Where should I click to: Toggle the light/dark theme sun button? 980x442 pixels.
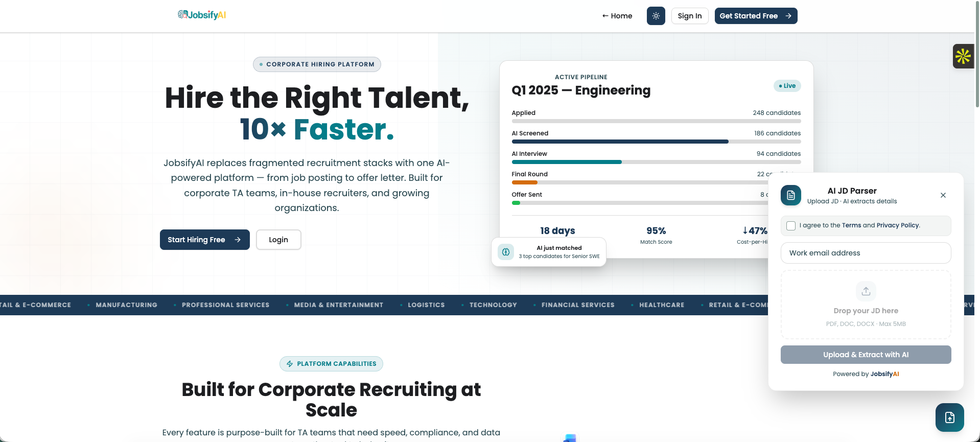pos(656,16)
